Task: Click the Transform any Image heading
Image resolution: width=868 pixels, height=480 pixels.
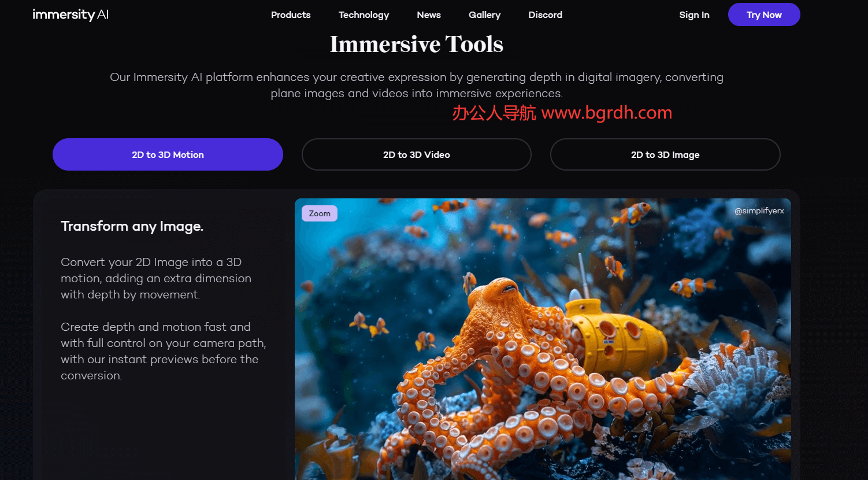Action: click(132, 226)
